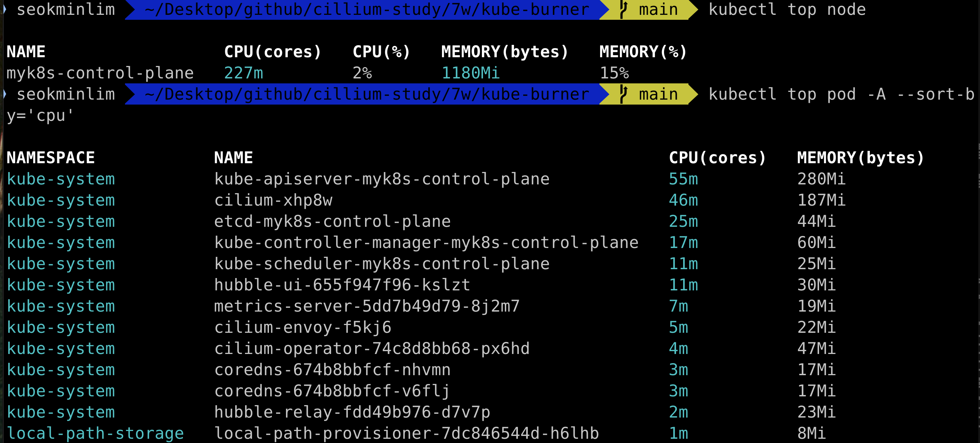Viewport: 980px width, 443px height.
Task: Click the kubectl top node command text
Action: point(787,10)
